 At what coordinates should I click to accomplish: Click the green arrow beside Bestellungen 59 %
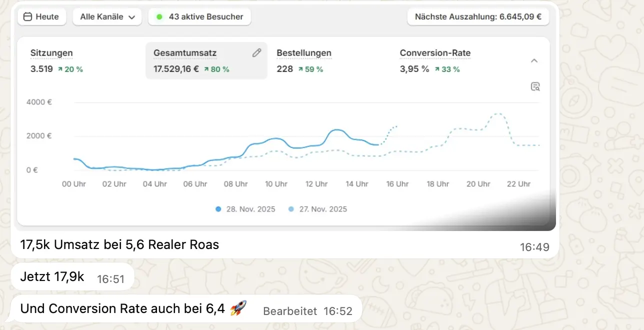[x=300, y=69]
